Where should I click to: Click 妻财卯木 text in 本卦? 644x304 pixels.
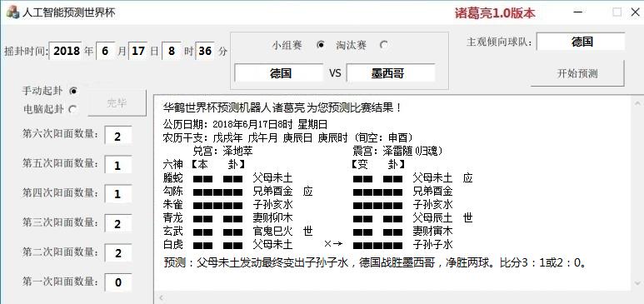point(273,217)
